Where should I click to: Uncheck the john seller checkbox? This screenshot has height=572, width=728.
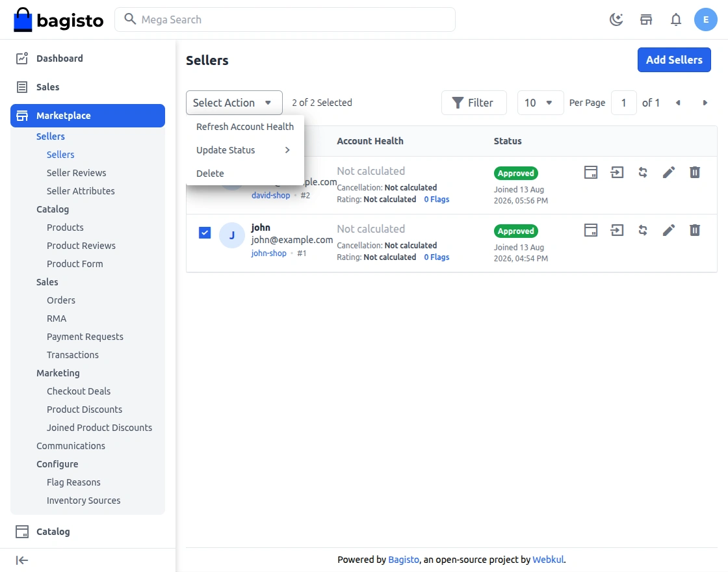pyautogui.click(x=205, y=233)
